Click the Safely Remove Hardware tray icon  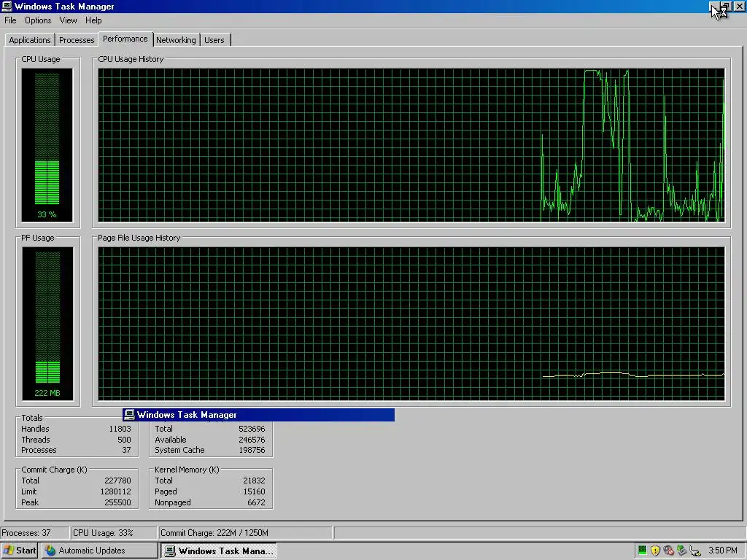click(x=682, y=551)
